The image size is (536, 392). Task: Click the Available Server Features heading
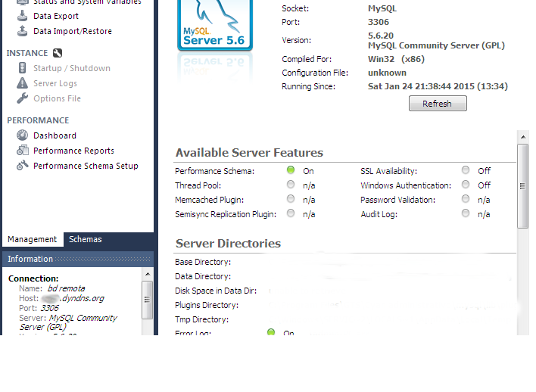(249, 152)
